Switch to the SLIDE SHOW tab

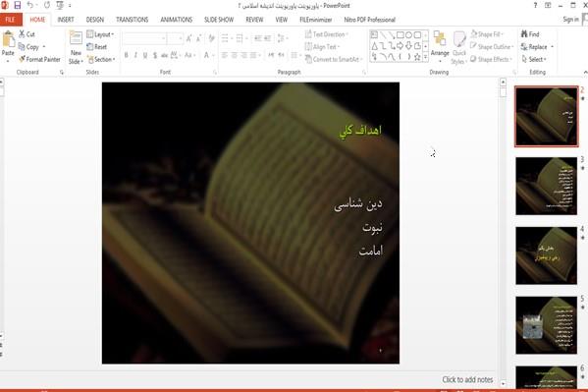click(219, 20)
